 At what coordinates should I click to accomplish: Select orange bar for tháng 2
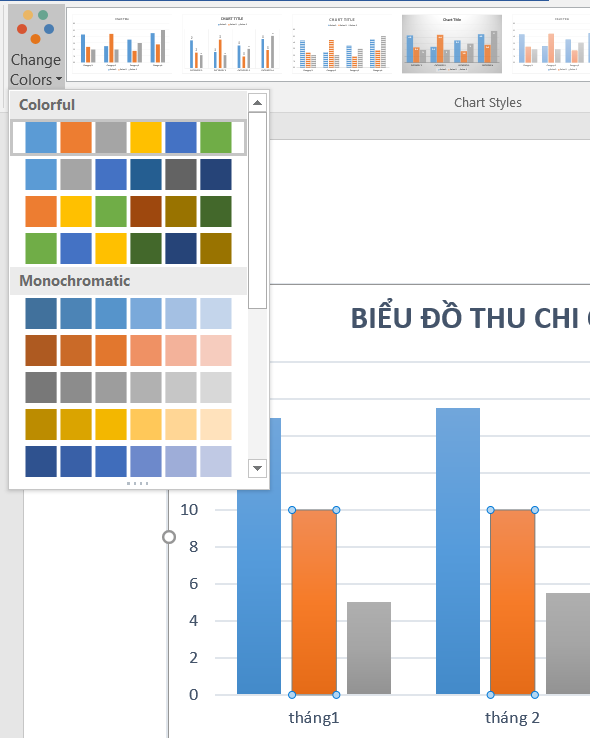pyautogui.click(x=512, y=602)
